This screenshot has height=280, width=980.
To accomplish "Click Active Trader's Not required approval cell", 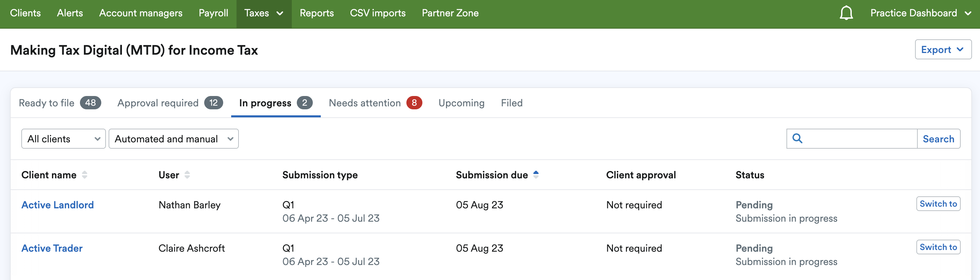I will point(634,248).
